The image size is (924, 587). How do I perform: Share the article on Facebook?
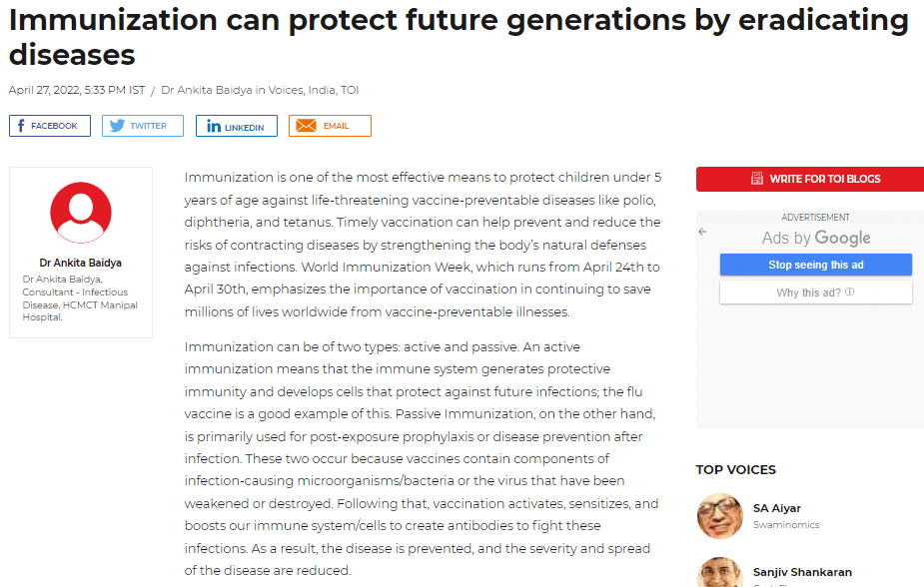[x=50, y=126]
